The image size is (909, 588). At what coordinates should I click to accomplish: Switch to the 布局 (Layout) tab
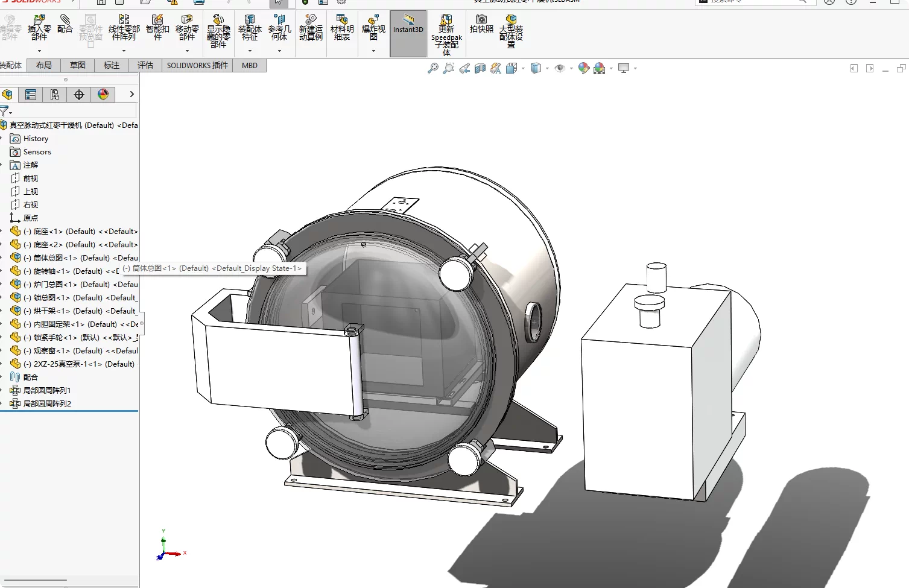point(44,65)
